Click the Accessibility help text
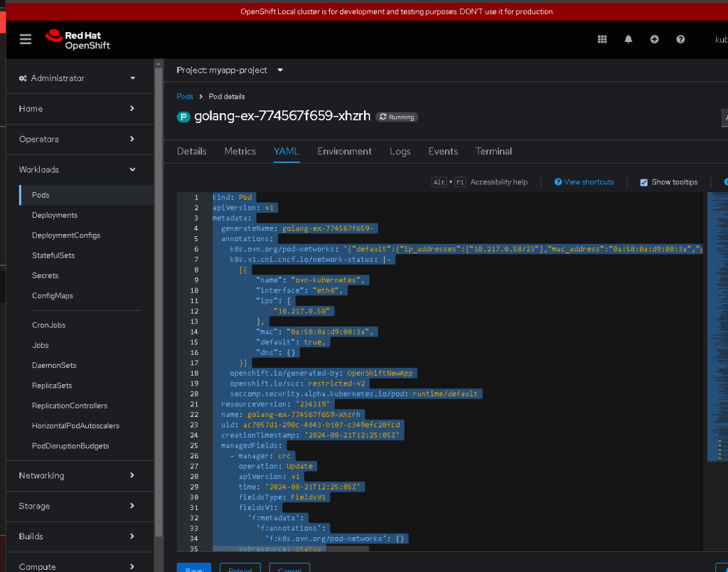Image resolution: width=728 pixels, height=572 pixels. click(x=498, y=182)
